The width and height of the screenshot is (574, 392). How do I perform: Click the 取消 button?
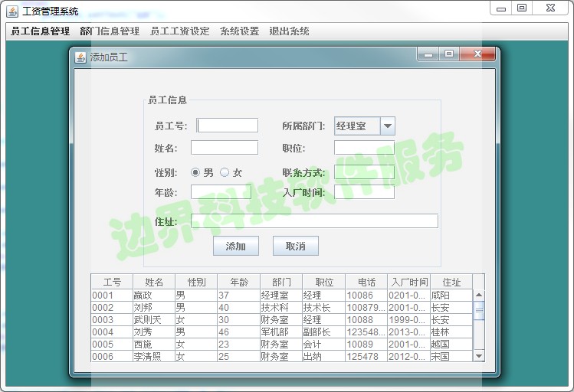[295, 246]
